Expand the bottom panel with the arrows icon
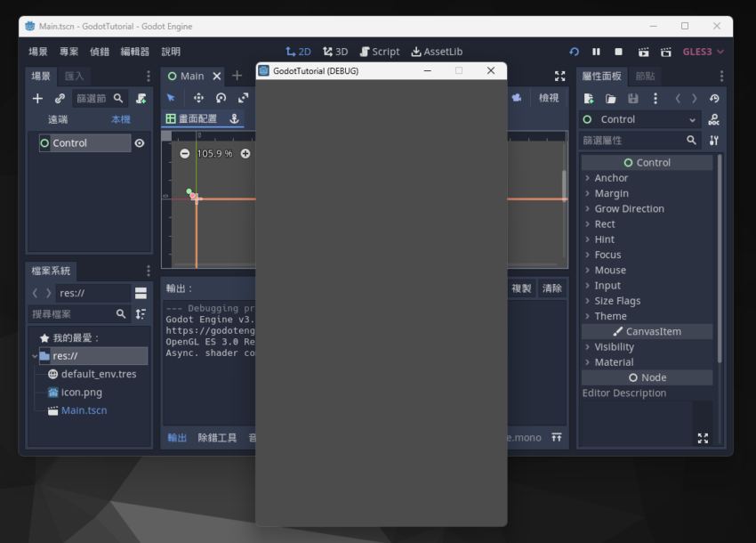Image resolution: width=756 pixels, height=543 pixels. [x=557, y=437]
